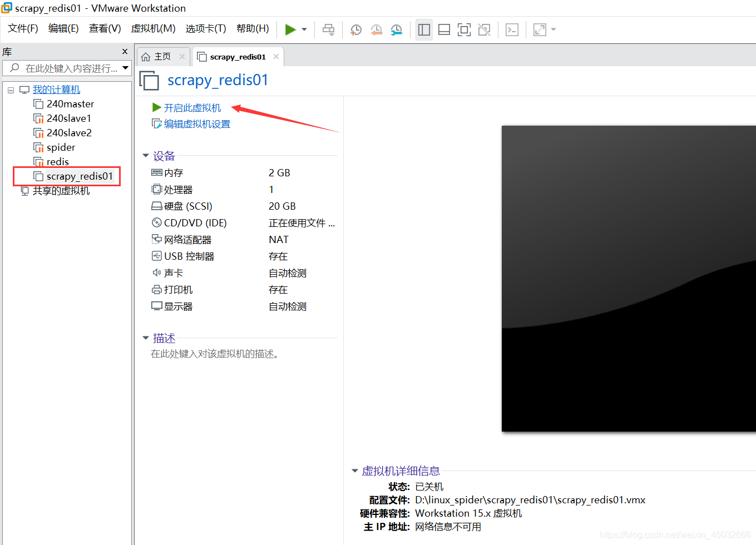The image size is (756, 545).
Task: Click the 20 GB disk value
Action: pos(282,206)
